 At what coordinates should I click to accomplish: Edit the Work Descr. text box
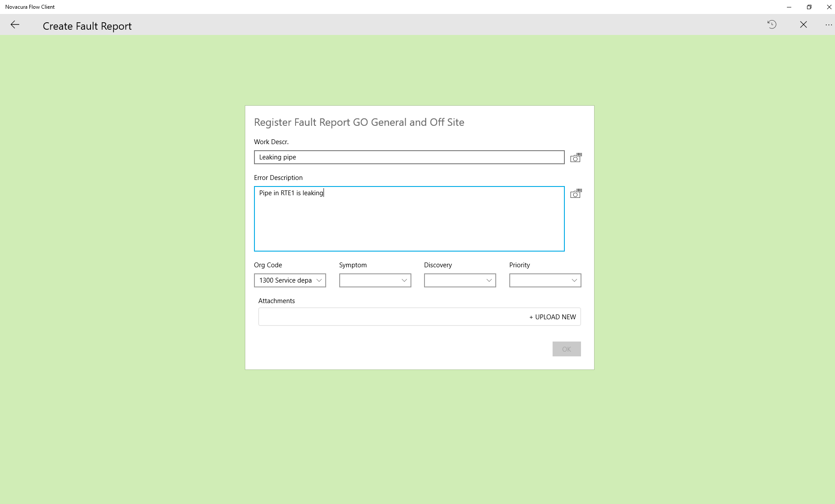point(409,157)
